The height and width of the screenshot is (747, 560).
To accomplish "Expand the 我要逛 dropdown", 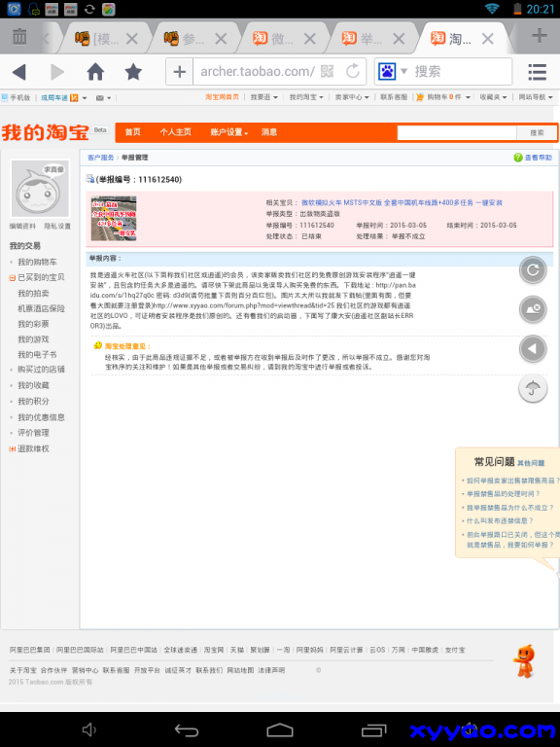I will (x=263, y=97).
